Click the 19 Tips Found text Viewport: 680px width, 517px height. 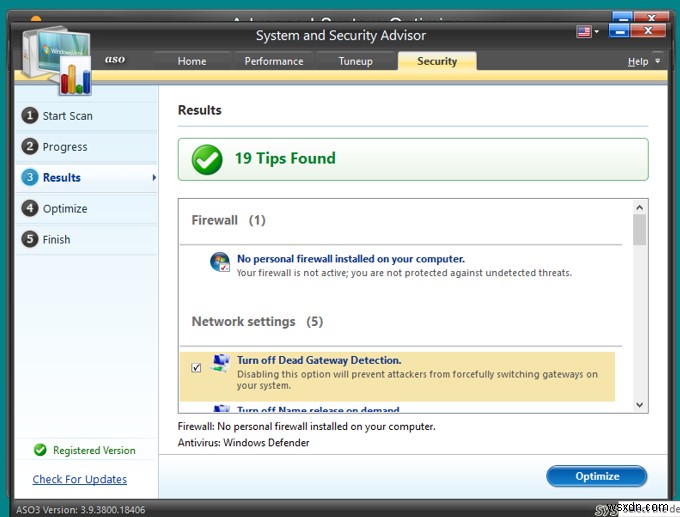[x=285, y=158]
